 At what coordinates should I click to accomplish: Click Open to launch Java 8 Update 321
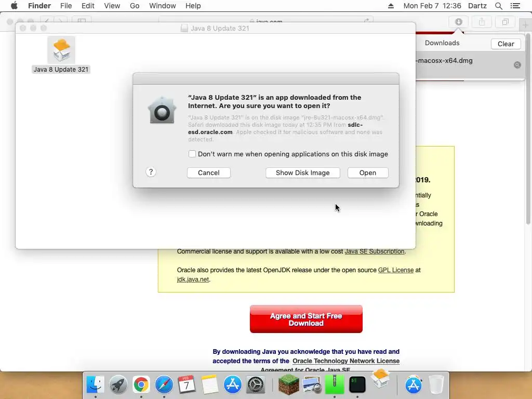pos(368,172)
